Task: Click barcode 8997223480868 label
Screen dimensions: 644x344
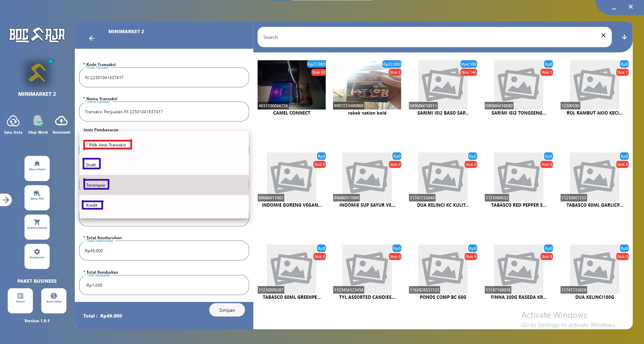Action: [348, 106]
